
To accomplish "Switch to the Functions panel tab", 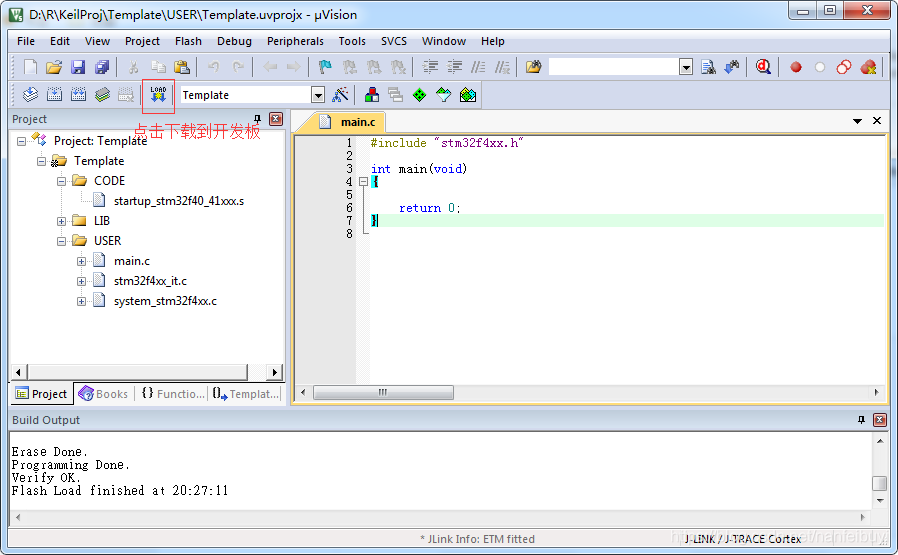I will (172, 394).
